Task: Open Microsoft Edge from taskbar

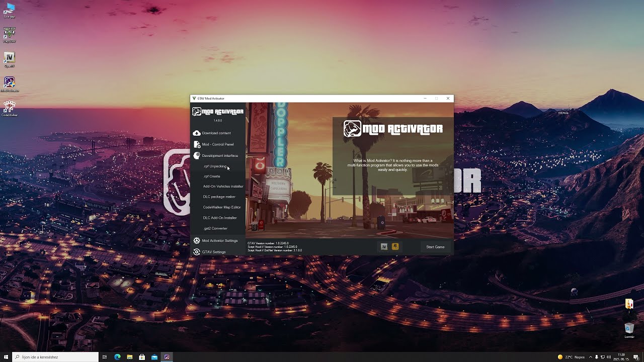Action: point(117,357)
